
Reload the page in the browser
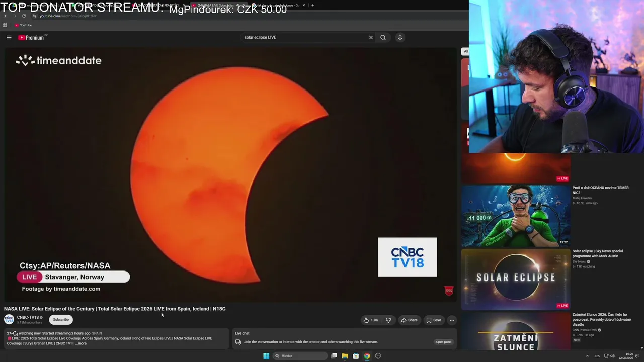point(24,16)
